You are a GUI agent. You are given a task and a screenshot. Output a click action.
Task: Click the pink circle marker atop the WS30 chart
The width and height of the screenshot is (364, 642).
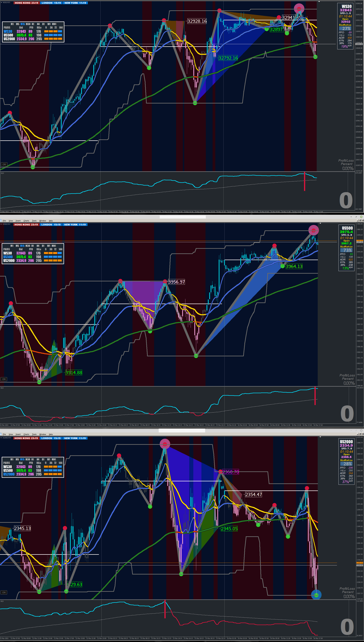[x=299, y=9]
